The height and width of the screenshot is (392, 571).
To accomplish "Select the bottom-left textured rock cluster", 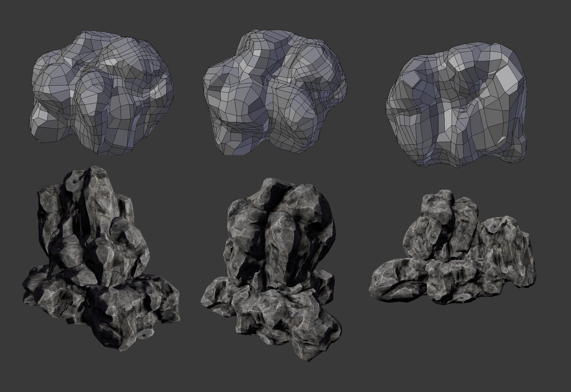I will click(101, 258).
